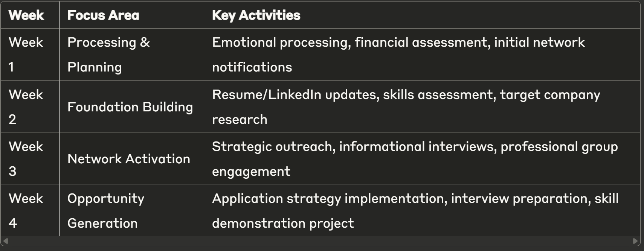Click the Resume/LinkedIn updates text
Viewport: 644px width, 251px height.
(x=294, y=94)
